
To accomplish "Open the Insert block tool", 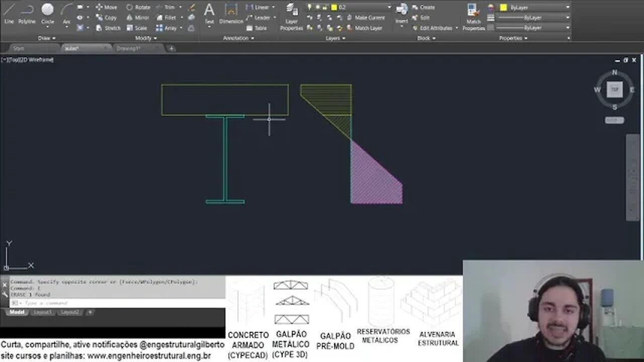I will pyautogui.click(x=401, y=14).
